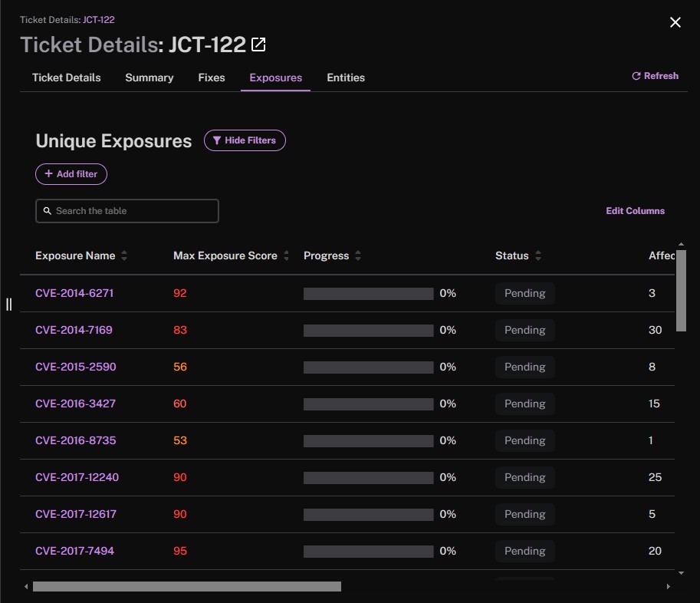The width and height of the screenshot is (700, 603).
Task: Click the magnifier icon in search box
Action: (x=47, y=211)
